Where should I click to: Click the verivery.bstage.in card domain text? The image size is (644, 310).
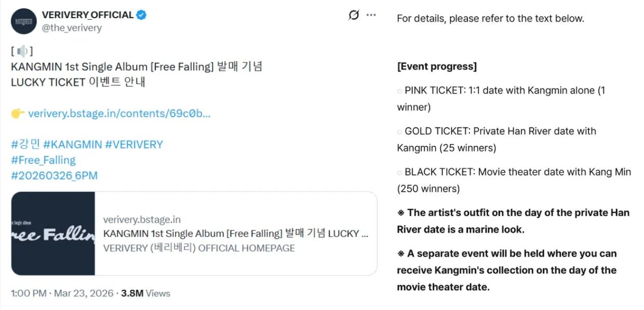[142, 219]
